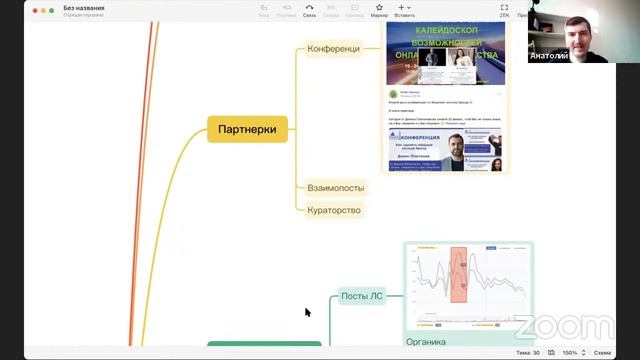Click the first greyed-out toolbar tool
Image resolution: width=640 pixels, height=360 pixels.
pyautogui.click(x=264, y=11)
